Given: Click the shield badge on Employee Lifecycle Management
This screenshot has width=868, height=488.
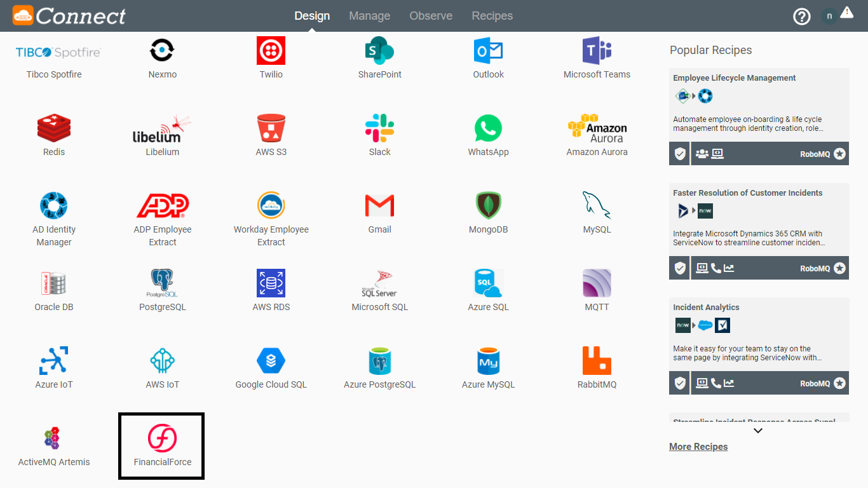Looking at the screenshot, I should 679,154.
